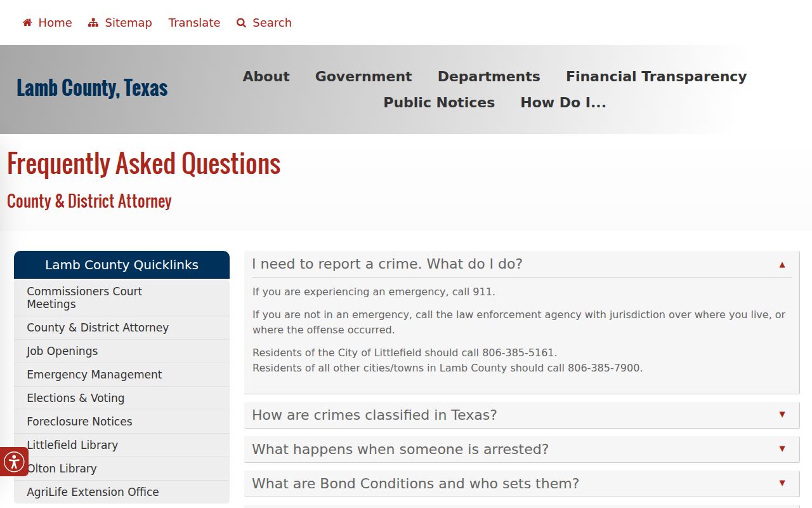
Task: Expand 'What are Bond Conditions' question
Action: 521,484
